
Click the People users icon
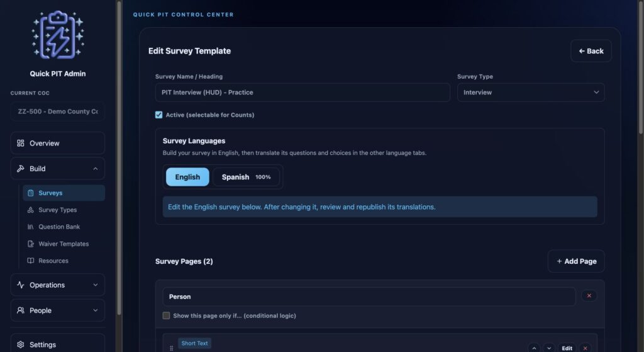coord(21,310)
